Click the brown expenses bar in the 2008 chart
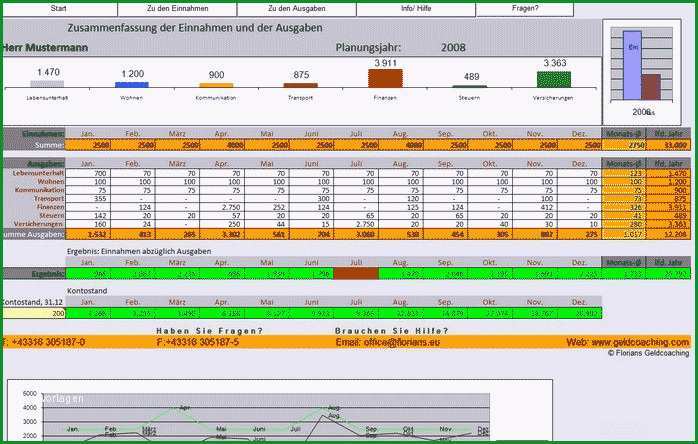 651,87
